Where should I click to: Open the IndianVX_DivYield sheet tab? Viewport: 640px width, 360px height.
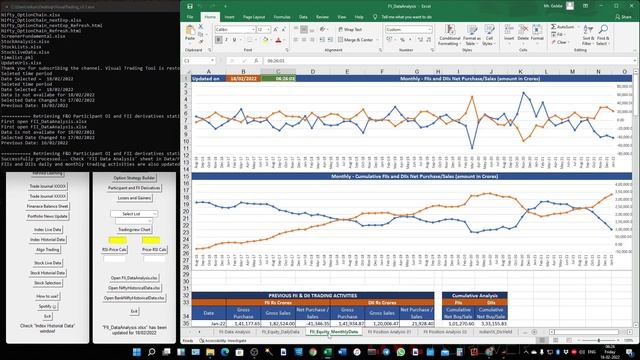(495, 332)
